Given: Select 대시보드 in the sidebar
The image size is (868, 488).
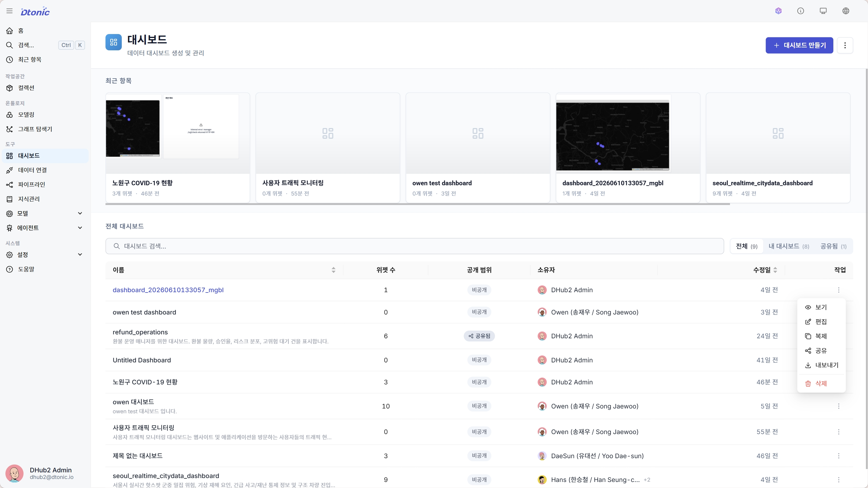Looking at the screenshot, I should [x=45, y=156].
